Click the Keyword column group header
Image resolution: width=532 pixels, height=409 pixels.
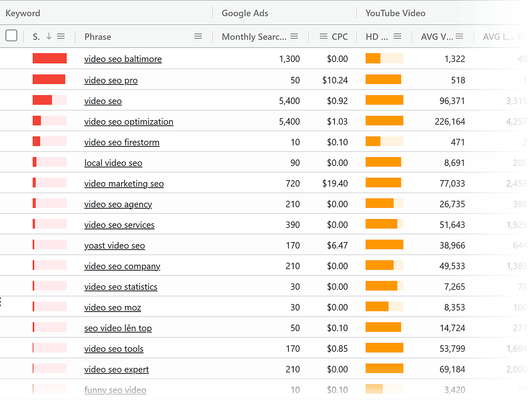(23, 13)
